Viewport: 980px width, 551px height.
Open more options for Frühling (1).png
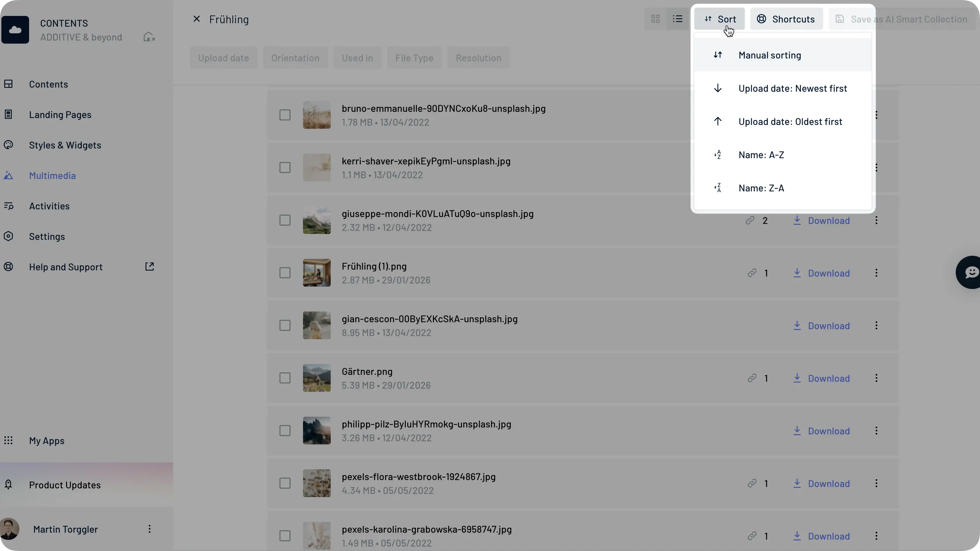pos(876,273)
